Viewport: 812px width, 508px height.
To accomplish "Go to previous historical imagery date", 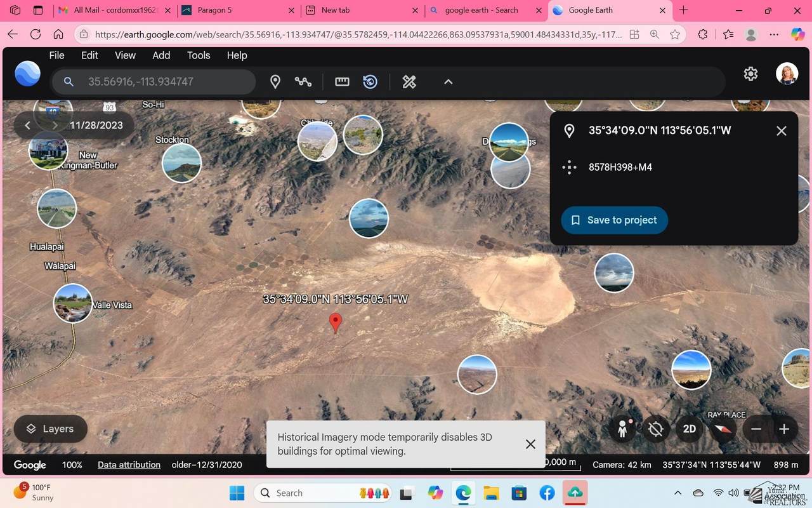I will click(x=27, y=125).
